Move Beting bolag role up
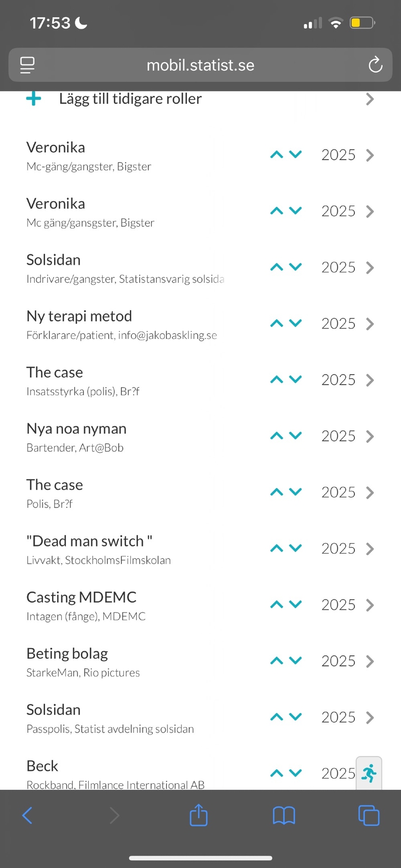The height and width of the screenshot is (868, 401). [277, 661]
